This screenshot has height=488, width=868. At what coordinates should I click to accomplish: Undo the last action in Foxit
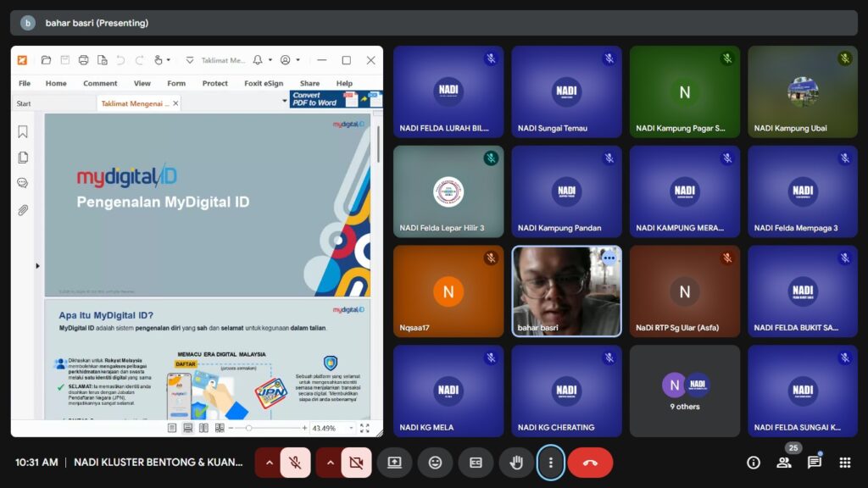[120, 60]
